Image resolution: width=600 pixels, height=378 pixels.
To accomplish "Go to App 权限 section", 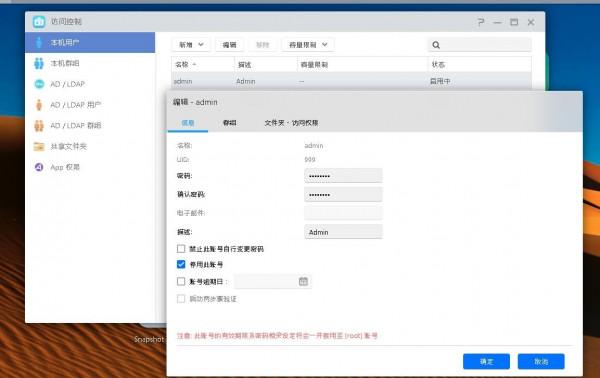I will coord(90,167).
